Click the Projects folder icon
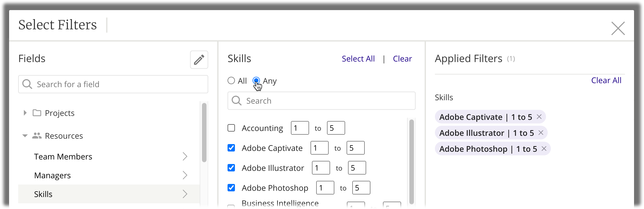Image resolution: width=644 pixels, height=209 pixels. pyautogui.click(x=37, y=113)
